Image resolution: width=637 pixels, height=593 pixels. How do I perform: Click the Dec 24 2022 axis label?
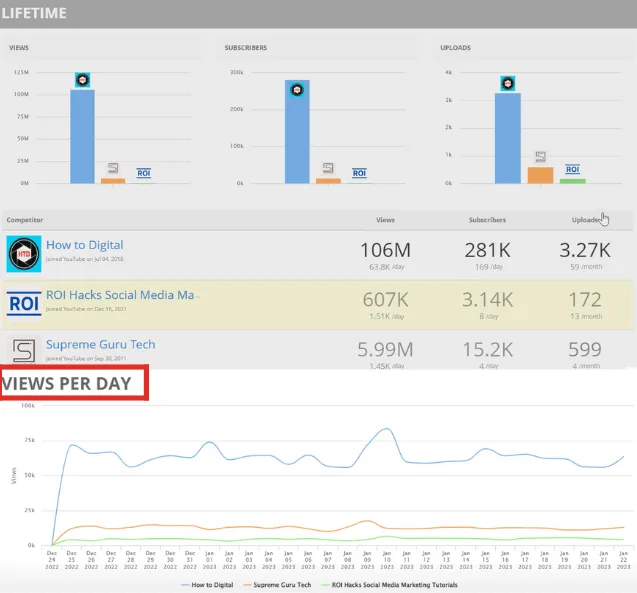52,560
